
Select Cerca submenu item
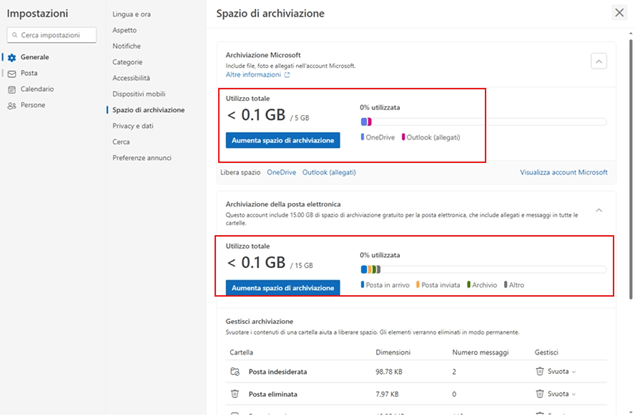coord(121,142)
